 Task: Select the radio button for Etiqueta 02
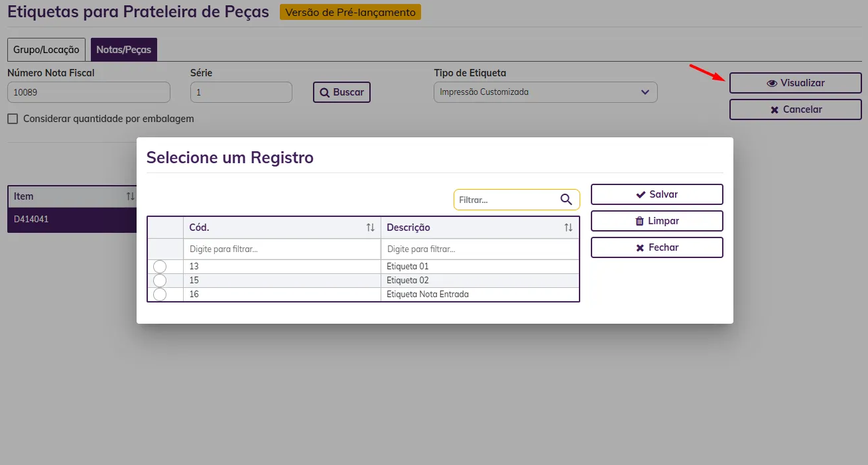click(x=160, y=281)
